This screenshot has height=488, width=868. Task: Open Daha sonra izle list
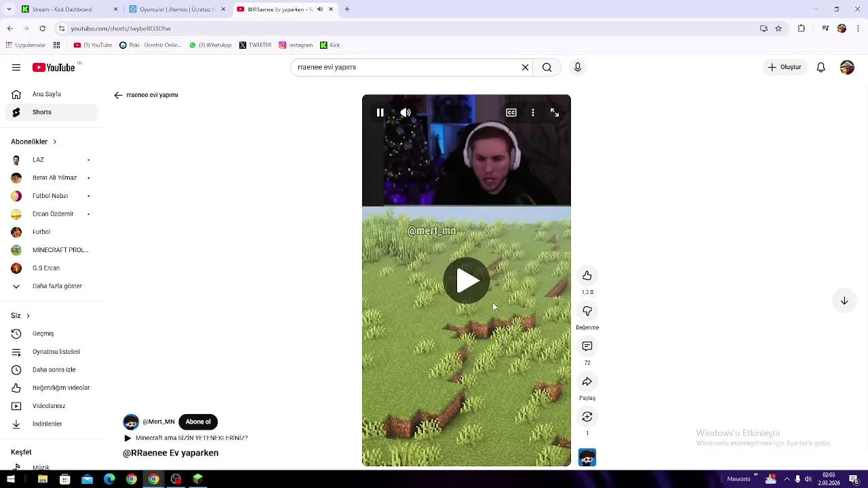point(52,370)
